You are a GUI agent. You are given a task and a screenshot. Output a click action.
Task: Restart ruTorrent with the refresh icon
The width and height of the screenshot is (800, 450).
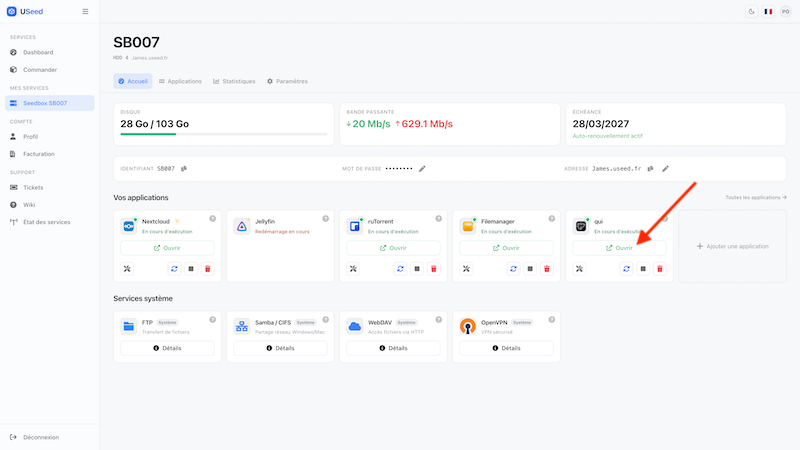coord(401,269)
